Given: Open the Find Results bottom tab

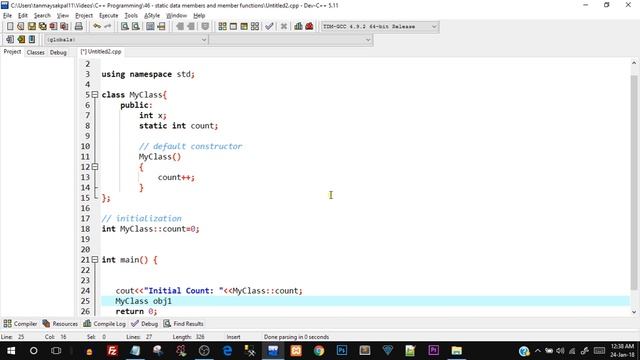Looking at the screenshot, I should [183, 324].
